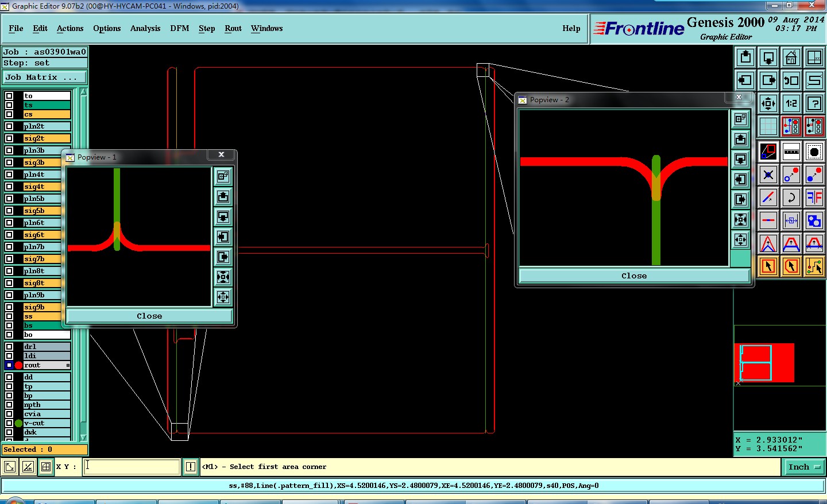Image resolution: width=827 pixels, height=504 pixels.
Task: Click the crosshair grid icon left of XY label
Action: click(x=46, y=467)
